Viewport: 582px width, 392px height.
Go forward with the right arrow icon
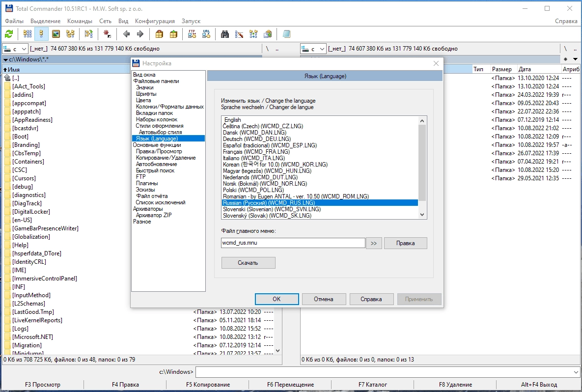coord(140,34)
